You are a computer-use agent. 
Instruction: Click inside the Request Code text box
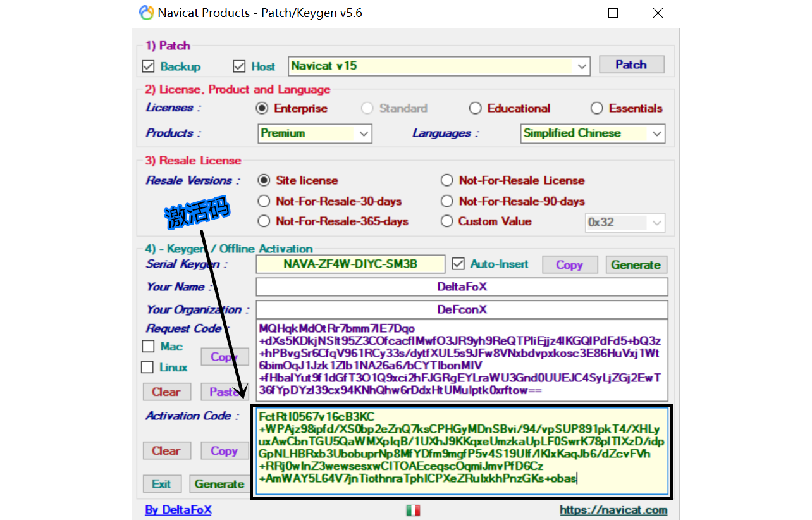point(462,361)
